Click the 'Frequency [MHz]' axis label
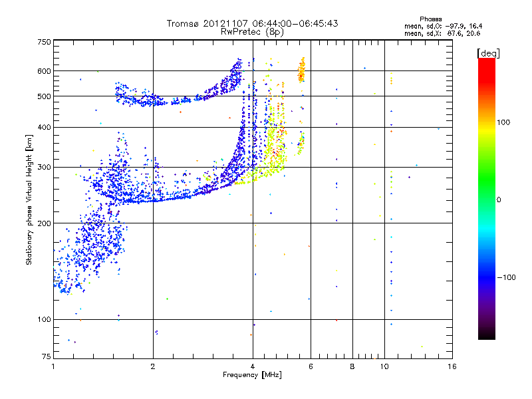 pos(252,375)
